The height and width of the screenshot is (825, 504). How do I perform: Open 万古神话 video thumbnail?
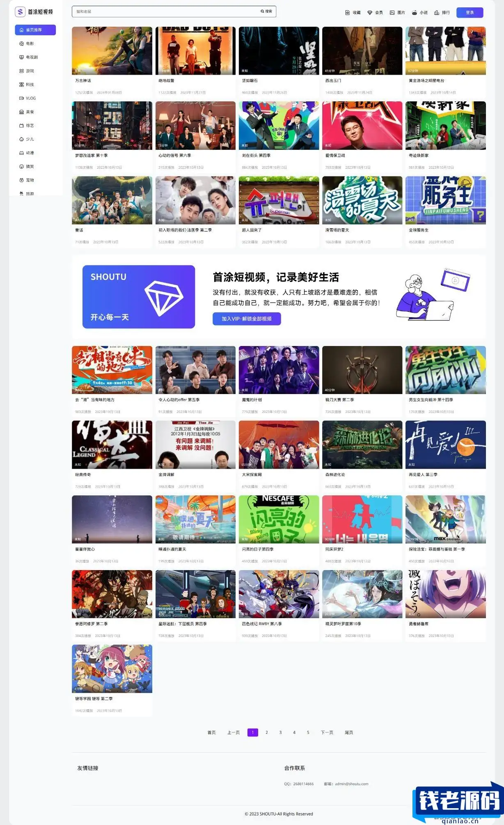pyautogui.click(x=112, y=51)
